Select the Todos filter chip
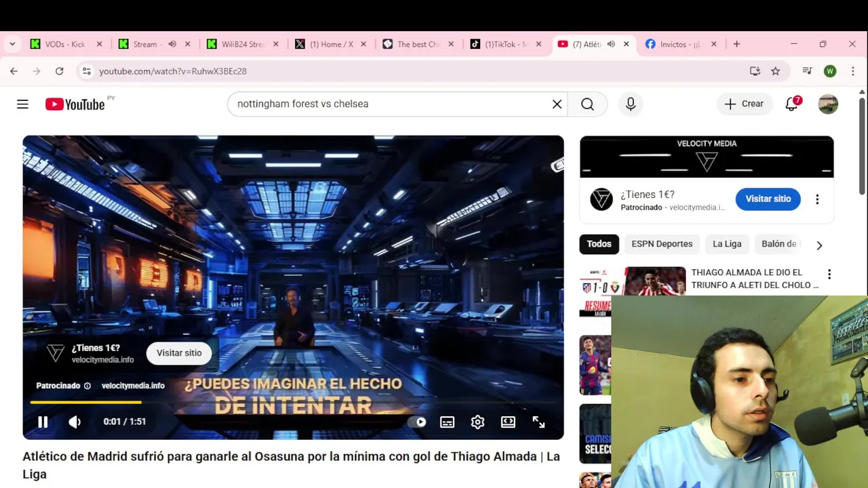The image size is (868, 488). [x=599, y=244]
